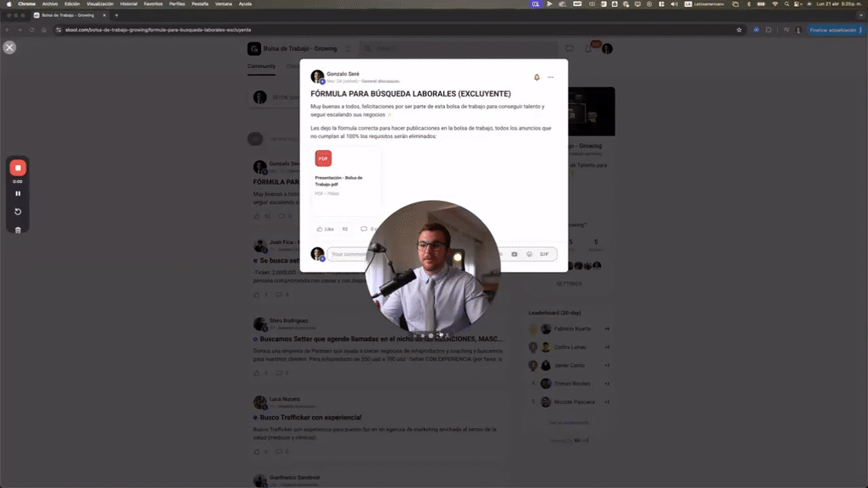
Task: Stop the screen recording with red button
Action: tap(18, 168)
